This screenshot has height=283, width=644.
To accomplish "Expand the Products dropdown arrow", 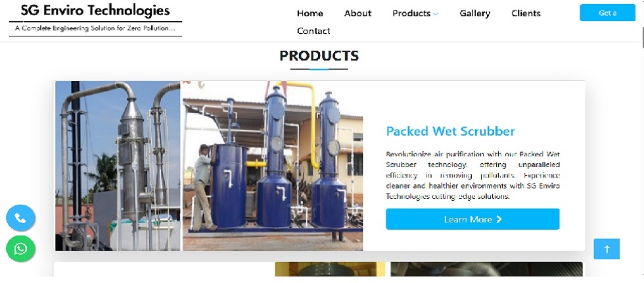I will (x=436, y=14).
